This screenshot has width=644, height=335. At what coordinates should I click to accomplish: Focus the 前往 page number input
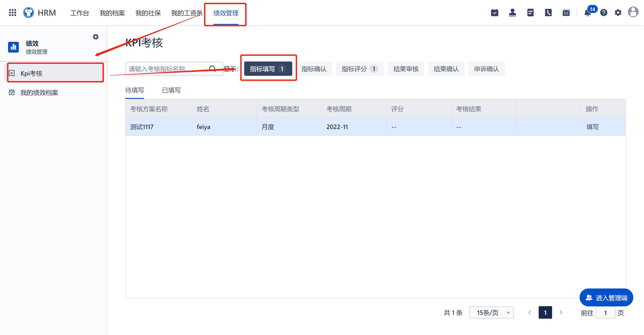pos(605,312)
